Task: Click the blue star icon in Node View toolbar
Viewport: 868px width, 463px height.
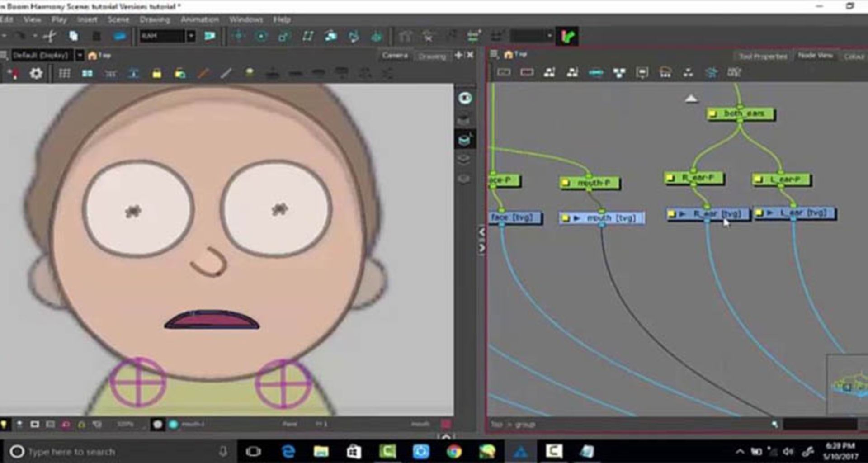Action: [711, 72]
